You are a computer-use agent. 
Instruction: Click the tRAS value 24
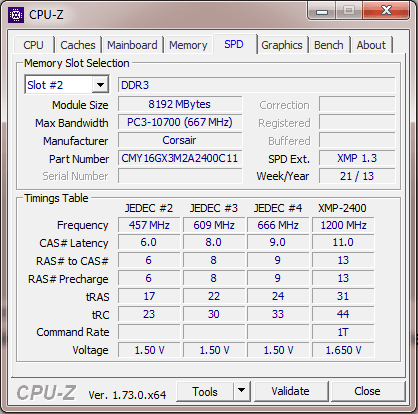278,296
